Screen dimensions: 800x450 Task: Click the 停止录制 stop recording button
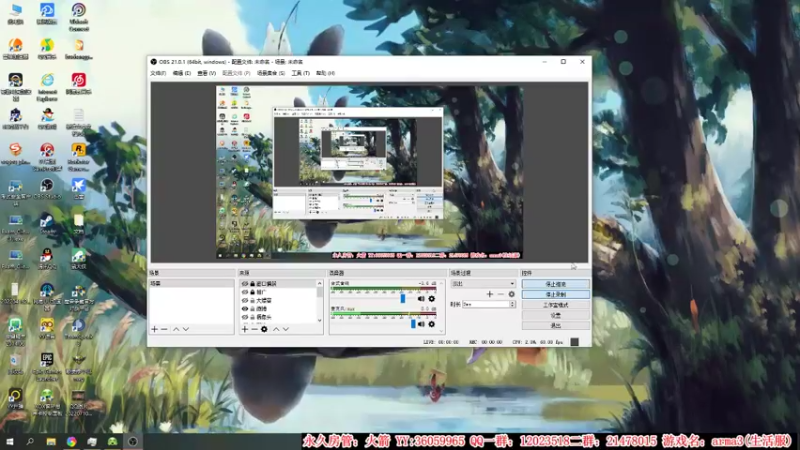point(556,294)
